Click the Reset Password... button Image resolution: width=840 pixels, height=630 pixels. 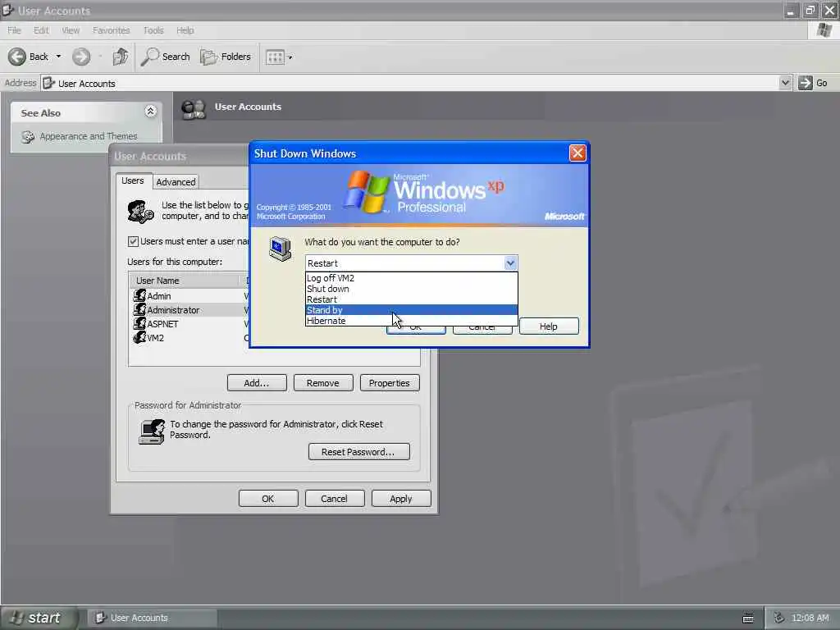pyautogui.click(x=359, y=452)
